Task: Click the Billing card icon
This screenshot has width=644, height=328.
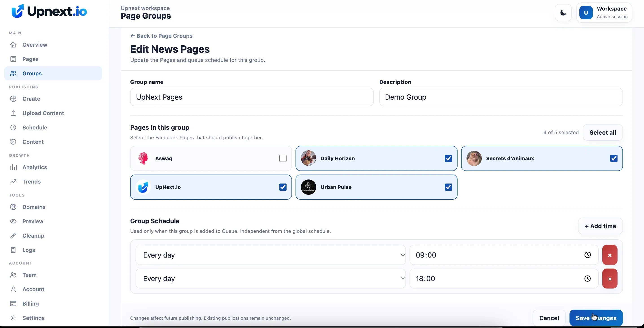Action: [13, 304]
